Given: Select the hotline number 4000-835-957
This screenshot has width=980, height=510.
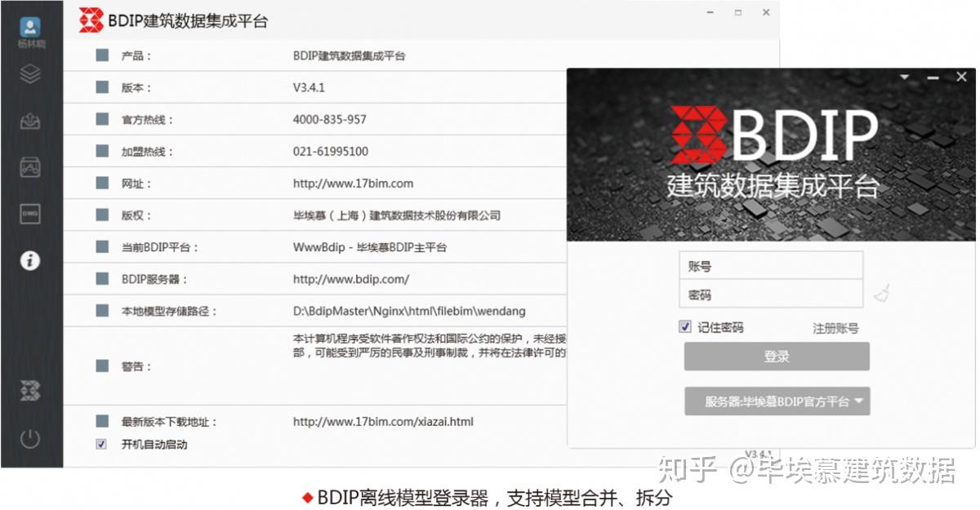Looking at the screenshot, I should pos(330,119).
